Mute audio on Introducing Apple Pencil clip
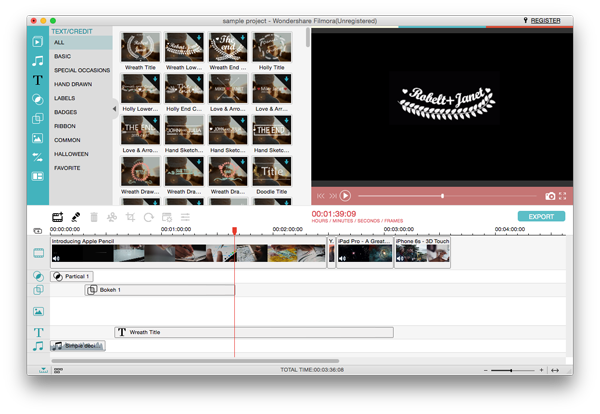Image resolution: width=600 pixels, height=414 pixels. 56,259
